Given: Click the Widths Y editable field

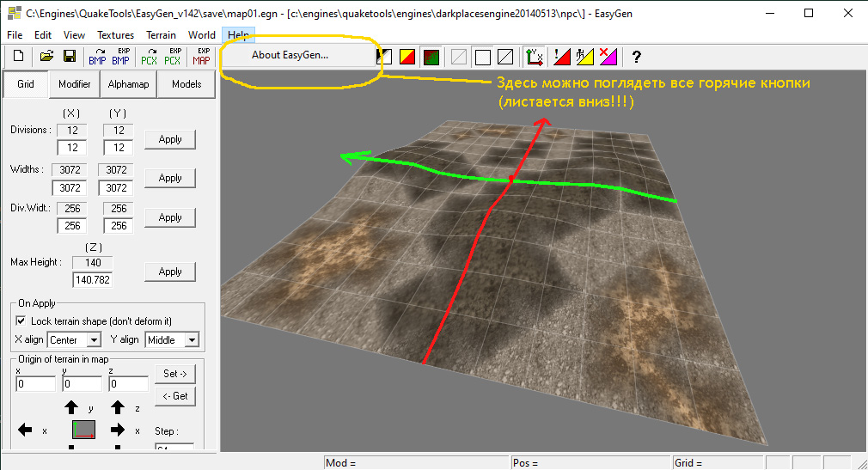Looking at the screenshot, I should (x=116, y=187).
